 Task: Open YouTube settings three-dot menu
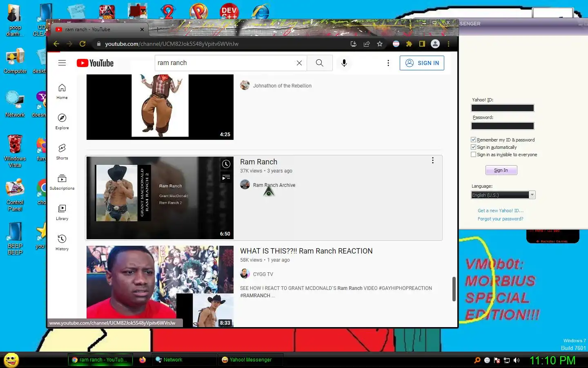388,63
